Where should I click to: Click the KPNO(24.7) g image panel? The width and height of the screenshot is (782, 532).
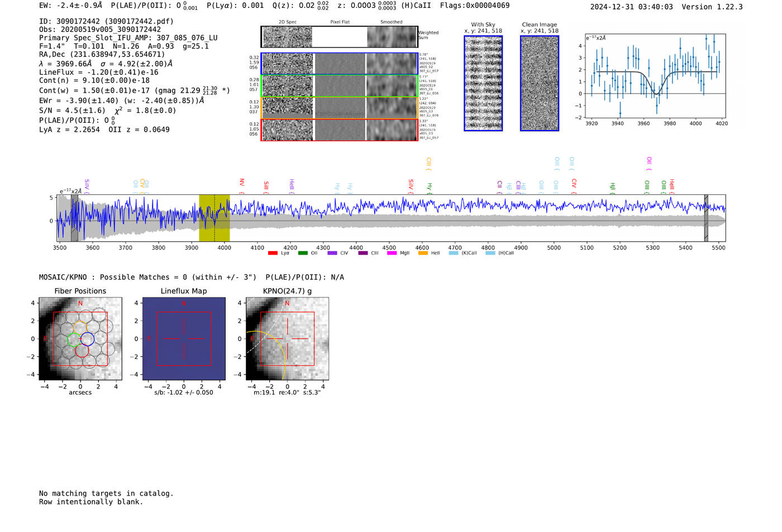coord(287,339)
